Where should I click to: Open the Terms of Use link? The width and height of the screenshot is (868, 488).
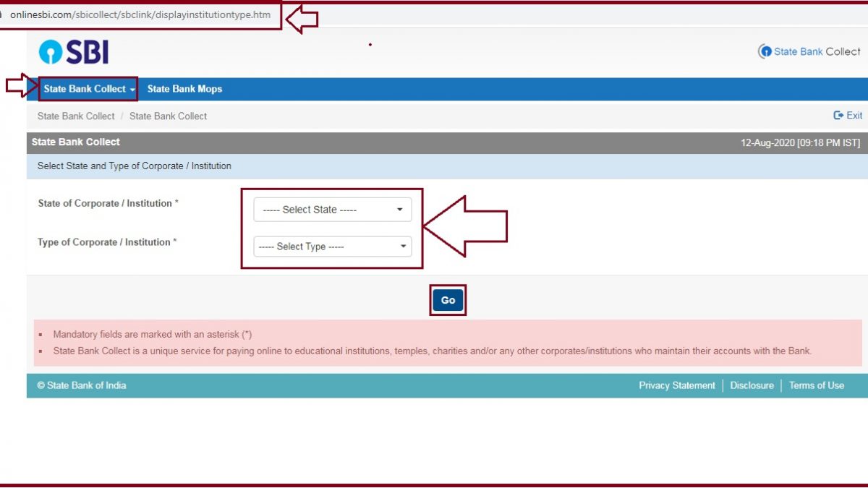(816, 385)
